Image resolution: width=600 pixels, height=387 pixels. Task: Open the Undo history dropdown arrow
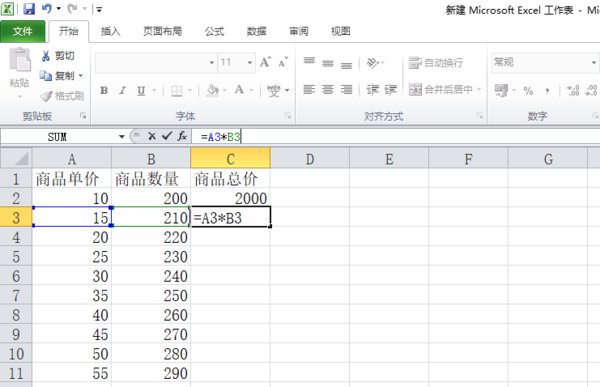(x=59, y=8)
